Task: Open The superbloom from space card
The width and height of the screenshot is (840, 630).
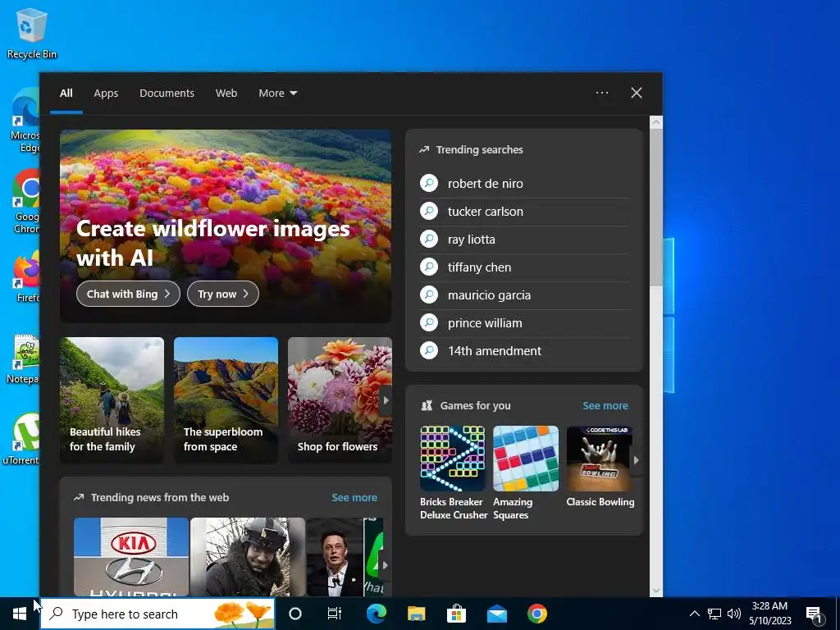Action: coord(226,400)
